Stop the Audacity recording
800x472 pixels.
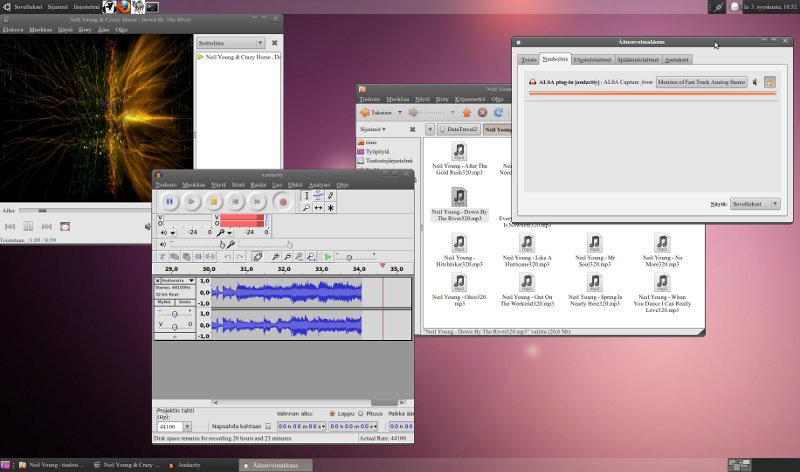213,202
